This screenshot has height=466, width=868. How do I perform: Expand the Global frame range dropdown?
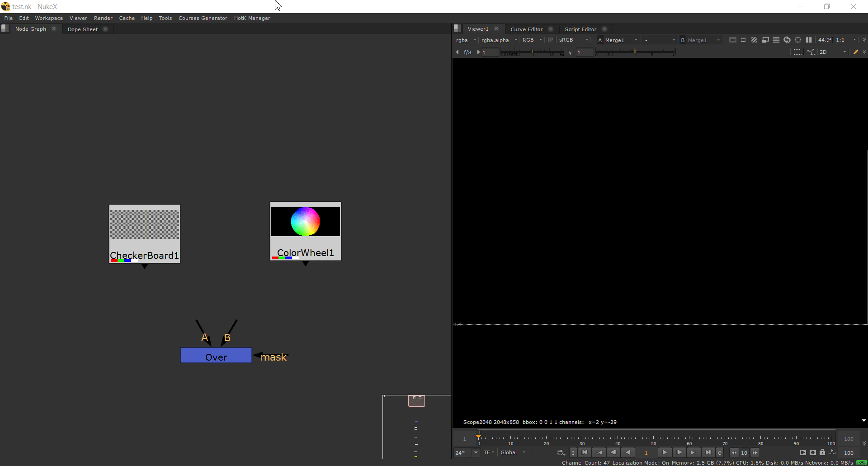pyautogui.click(x=513, y=452)
